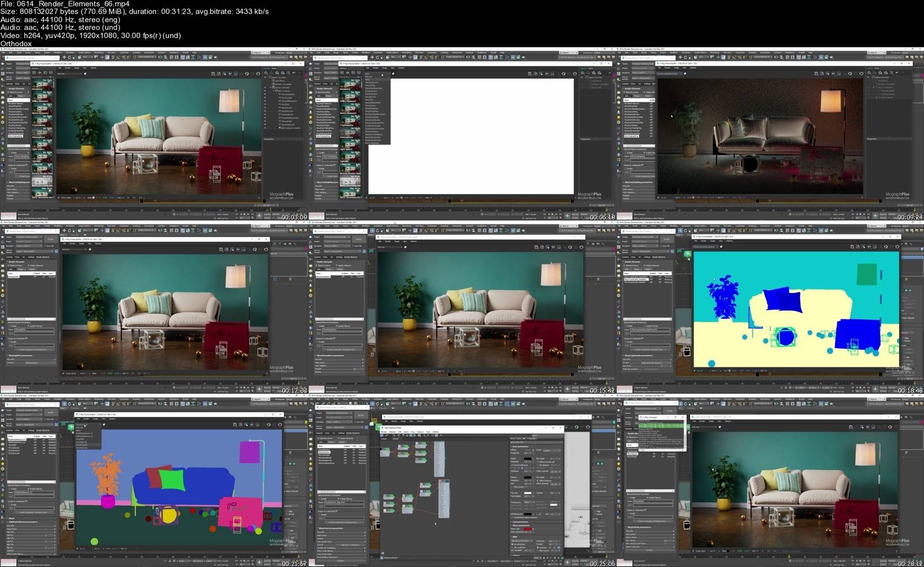Image resolution: width=924 pixels, height=567 pixels.
Task: Open the thumbnail frame stamped 00:12:33
Action: pos(154,308)
